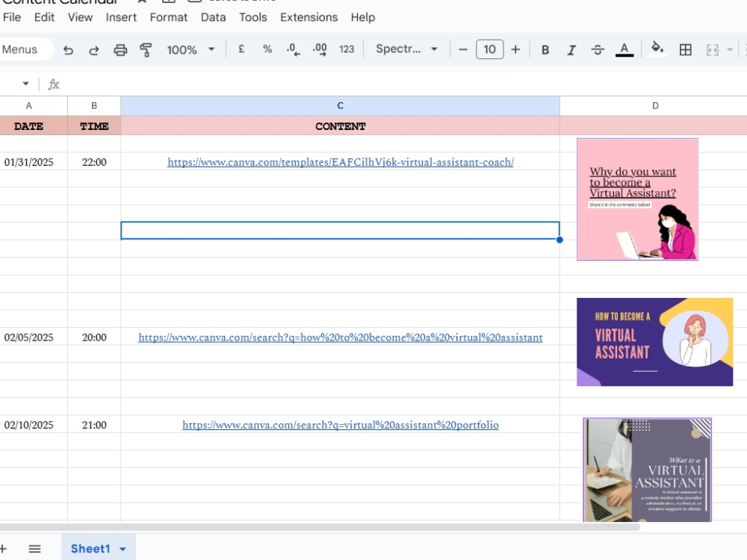Viewport: 747px width, 560px height.
Task: Select the 21:00 time cell
Action: [x=94, y=425]
